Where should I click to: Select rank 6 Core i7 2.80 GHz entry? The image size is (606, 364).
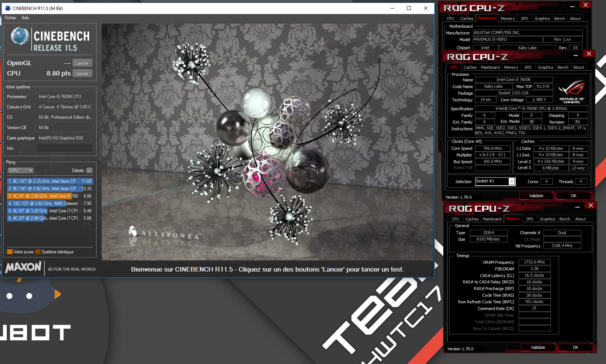50,218
